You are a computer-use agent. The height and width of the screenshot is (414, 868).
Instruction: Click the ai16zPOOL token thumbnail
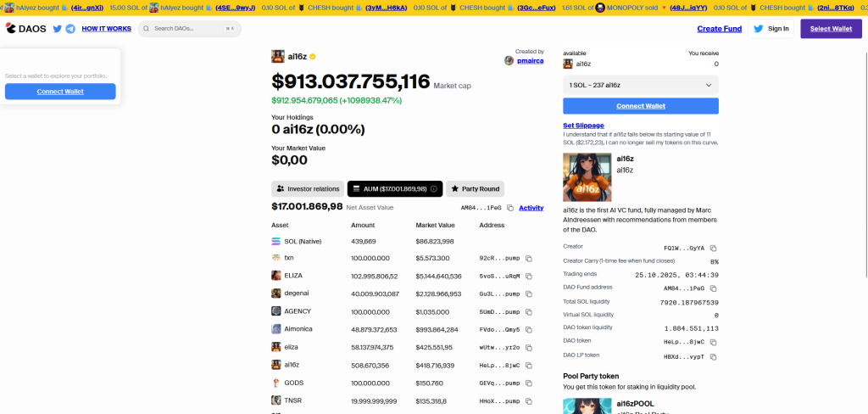(x=587, y=406)
